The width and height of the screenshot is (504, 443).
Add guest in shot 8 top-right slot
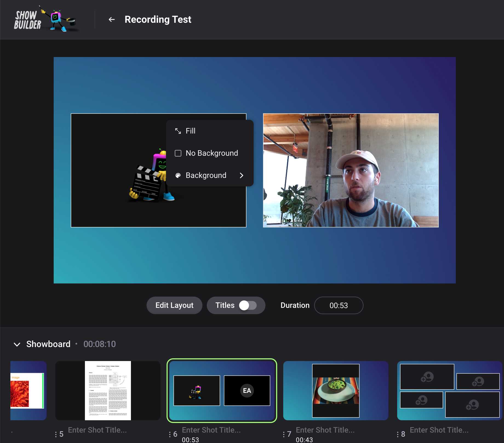pos(478,381)
